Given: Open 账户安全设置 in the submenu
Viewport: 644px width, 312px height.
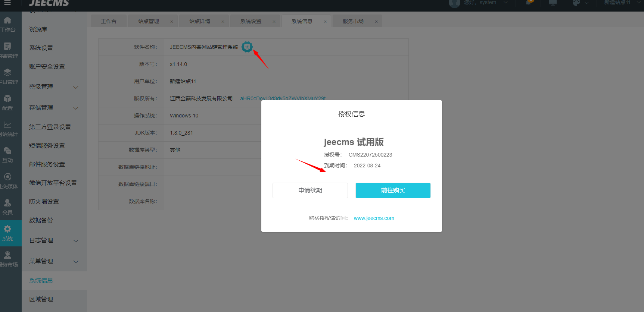Looking at the screenshot, I should pyautogui.click(x=47, y=67).
